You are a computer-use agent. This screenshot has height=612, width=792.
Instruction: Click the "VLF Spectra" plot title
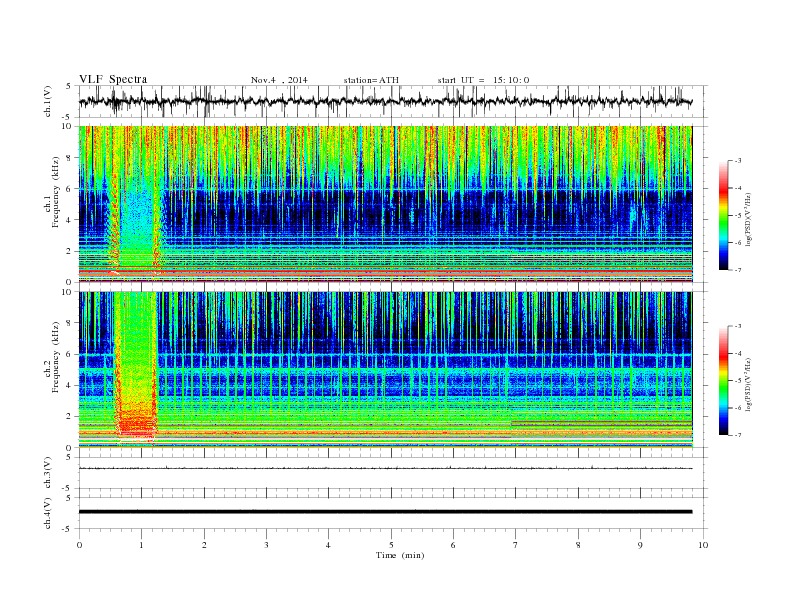coord(113,79)
